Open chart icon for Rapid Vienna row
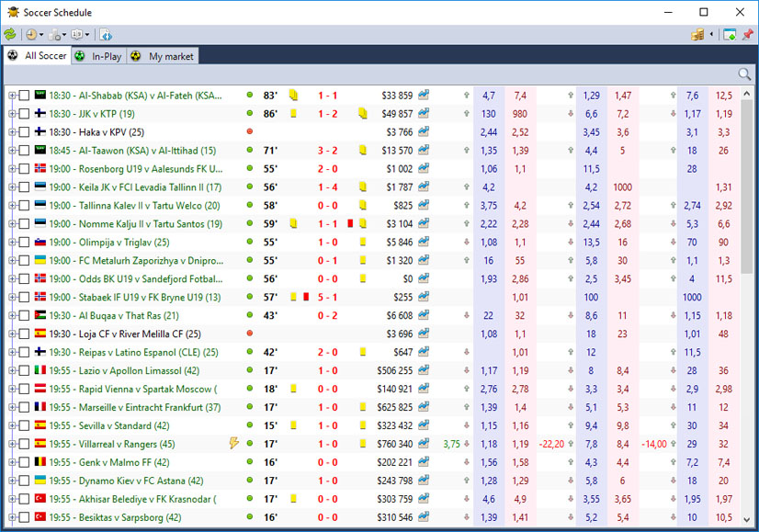This screenshot has height=532, width=759. [424, 389]
